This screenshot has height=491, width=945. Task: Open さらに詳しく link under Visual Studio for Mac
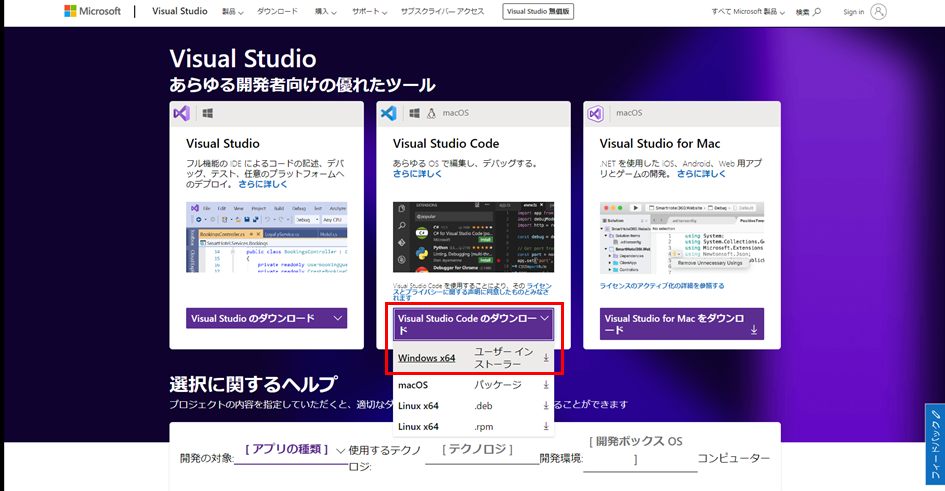click(701, 174)
